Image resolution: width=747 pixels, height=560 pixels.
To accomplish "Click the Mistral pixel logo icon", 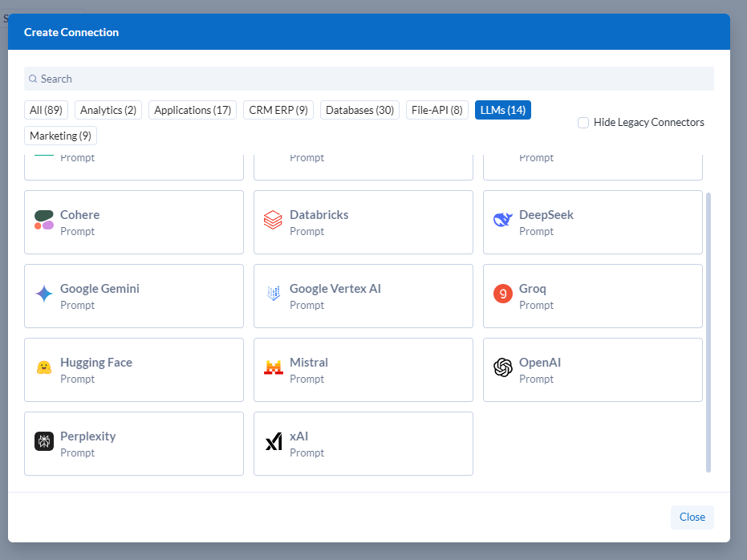I will (274, 367).
